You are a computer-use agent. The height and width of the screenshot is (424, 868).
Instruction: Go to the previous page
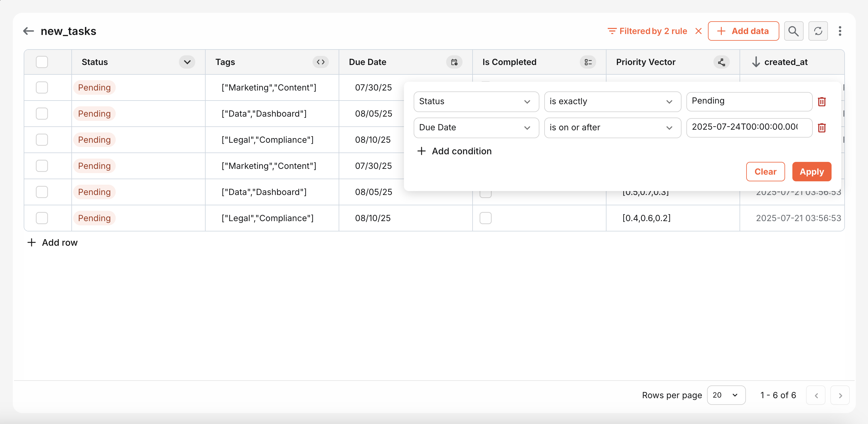pos(816,395)
